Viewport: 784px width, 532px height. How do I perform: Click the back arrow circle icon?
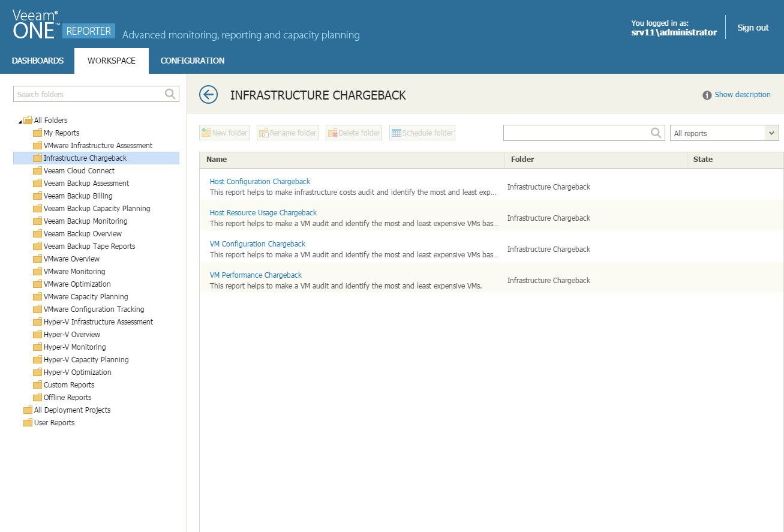[208, 94]
